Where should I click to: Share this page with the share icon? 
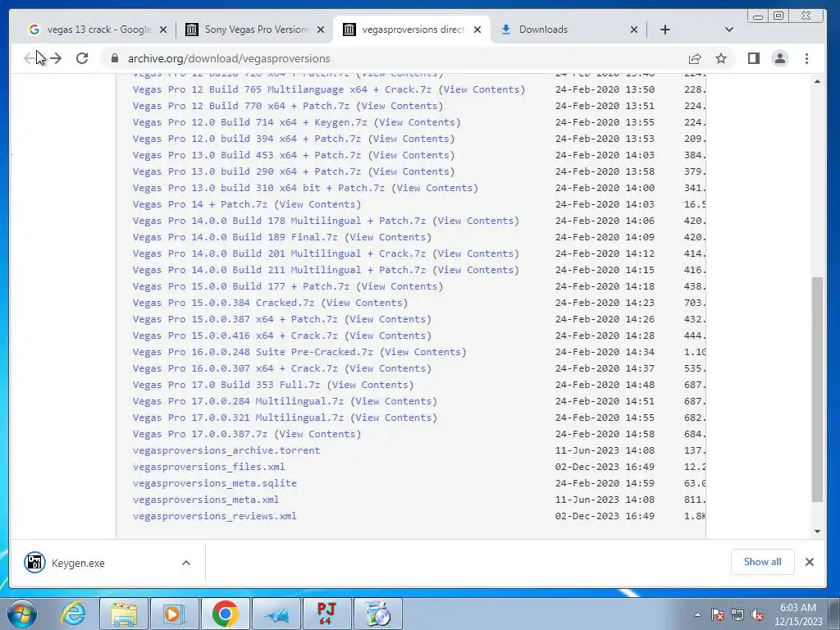click(695, 58)
